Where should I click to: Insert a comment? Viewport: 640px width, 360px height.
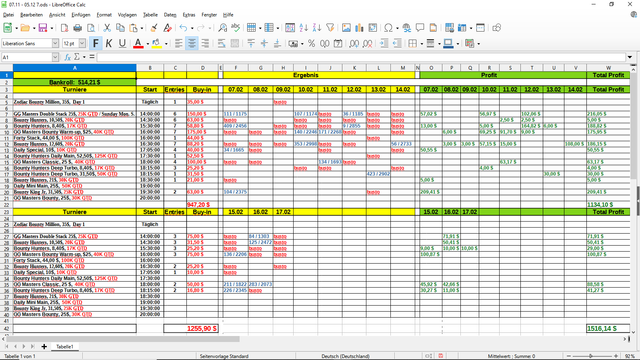click(420, 28)
